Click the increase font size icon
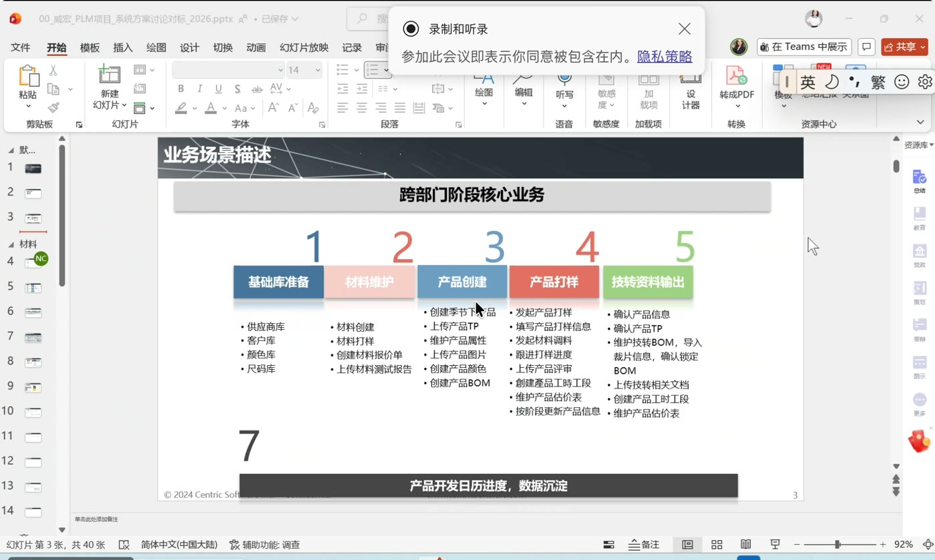Image resolution: width=935 pixels, height=560 pixels. [273, 107]
